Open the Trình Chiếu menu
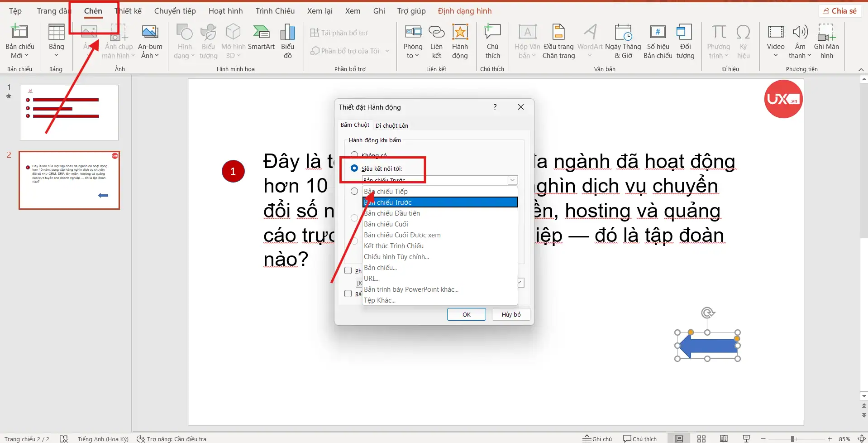This screenshot has width=868, height=443. pyautogui.click(x=275, y=10)
